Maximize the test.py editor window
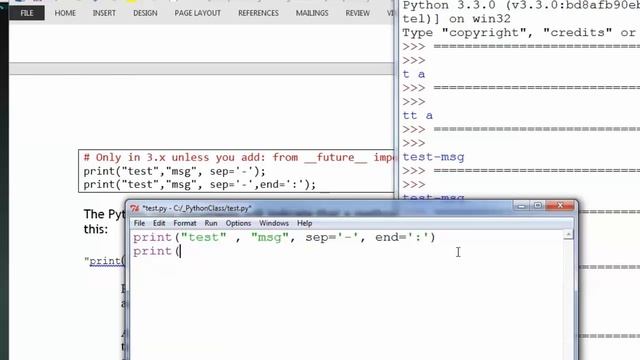 [x=538, y=206]
